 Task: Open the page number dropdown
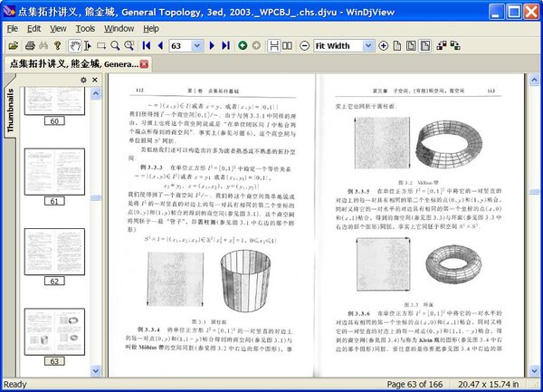197,45
